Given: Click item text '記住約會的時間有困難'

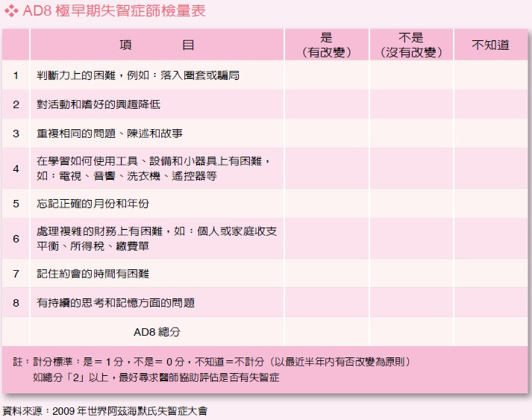Looking at the screenshot, I should [93, 274].
